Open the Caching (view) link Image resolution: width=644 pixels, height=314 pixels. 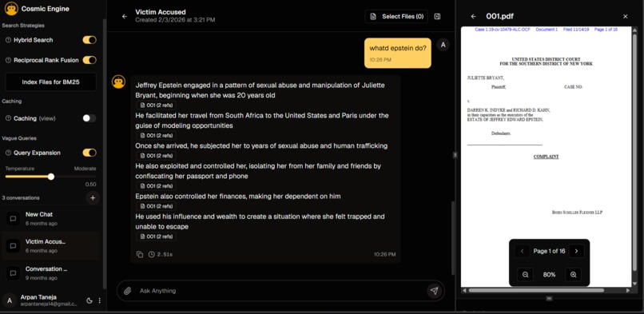[x=47, y=118]
